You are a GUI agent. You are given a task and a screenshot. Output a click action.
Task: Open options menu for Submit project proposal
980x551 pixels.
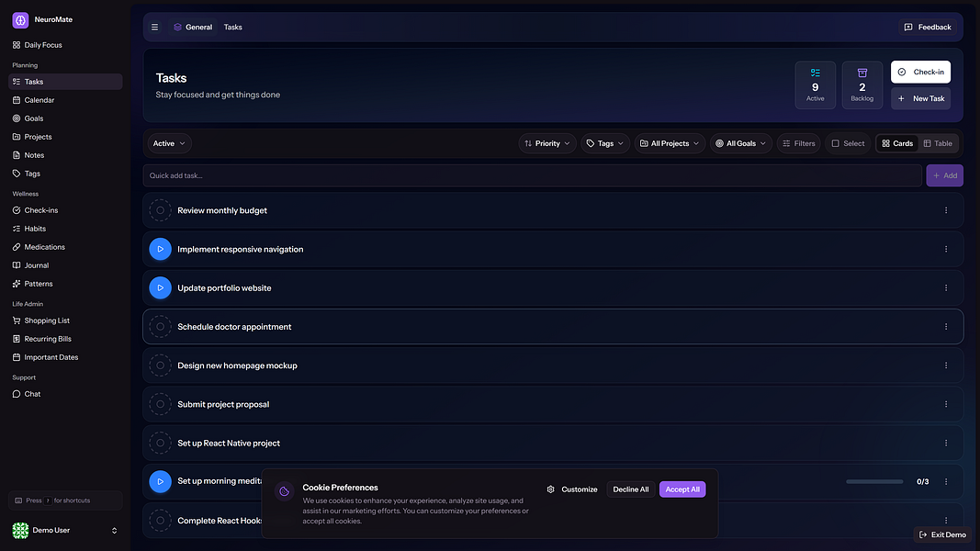[x=946, y=404]
